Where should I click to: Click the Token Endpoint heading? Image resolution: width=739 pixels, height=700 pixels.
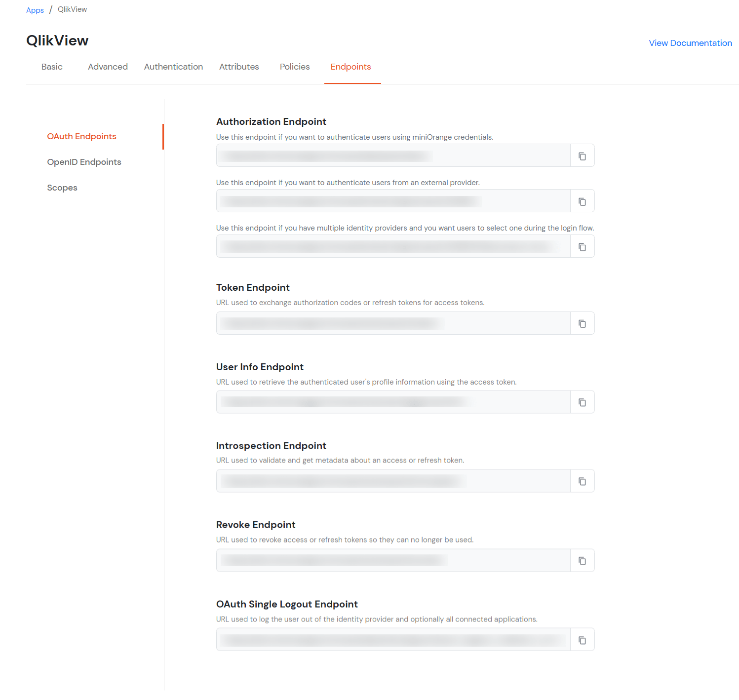pyautogui.click(x=253, y=287)
